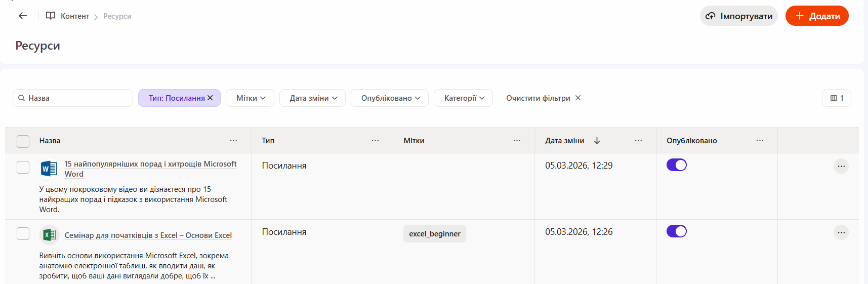Expand the Категорії filter dropdown
The height and width of the screenshot is (284, 868).
[x=463, y=98]
